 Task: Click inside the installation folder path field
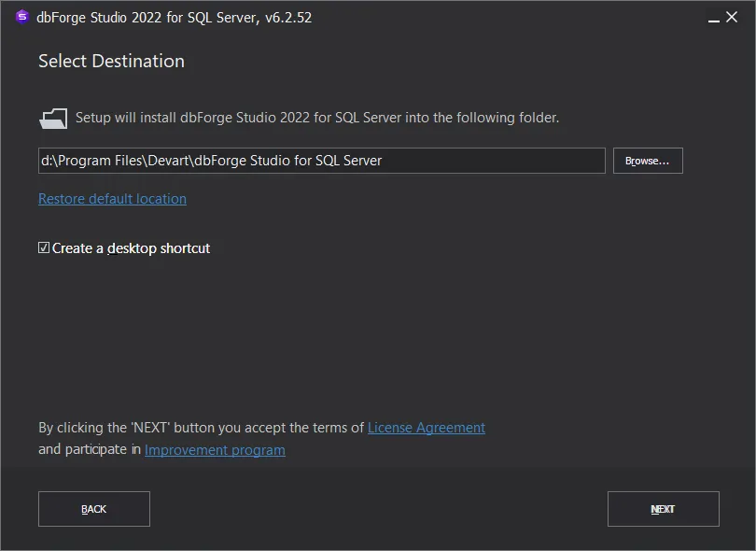click(322, 161)
